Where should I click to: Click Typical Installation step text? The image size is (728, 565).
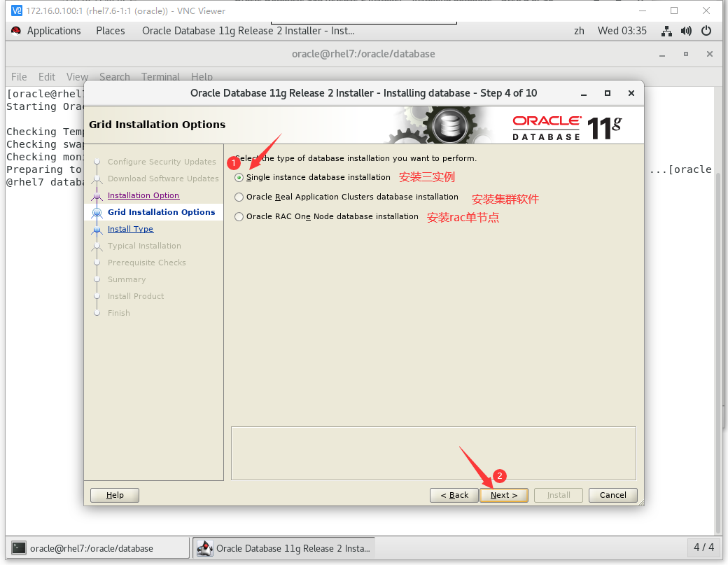click(x=144, y=246)
